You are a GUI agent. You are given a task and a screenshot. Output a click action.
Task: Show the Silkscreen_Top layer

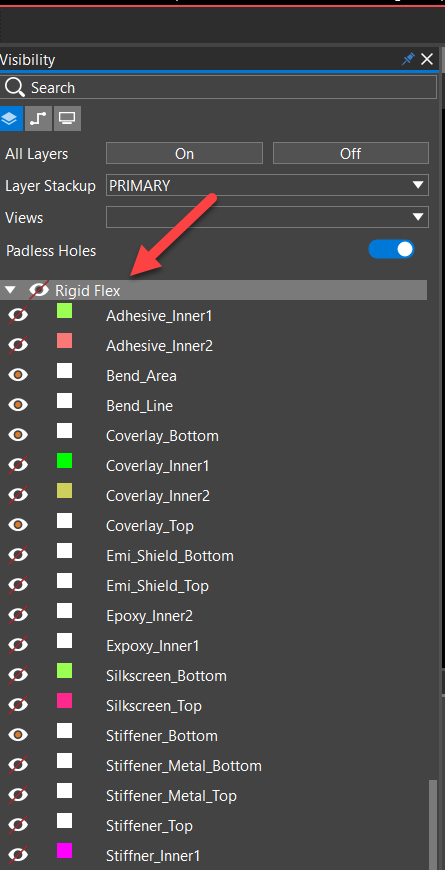(x=18, y=705)
